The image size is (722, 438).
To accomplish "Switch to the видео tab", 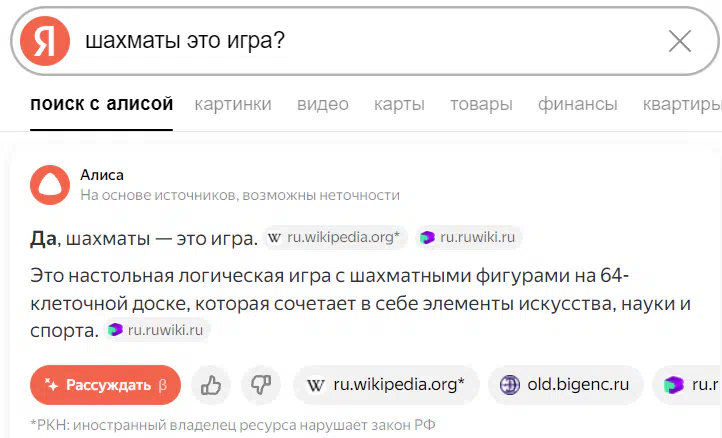I will click(x=323, y=104).
